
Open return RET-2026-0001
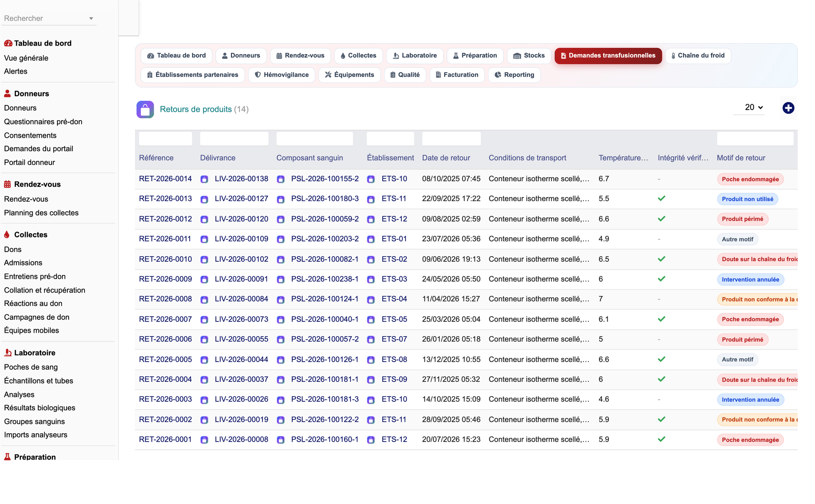click(x=165, y=440)
